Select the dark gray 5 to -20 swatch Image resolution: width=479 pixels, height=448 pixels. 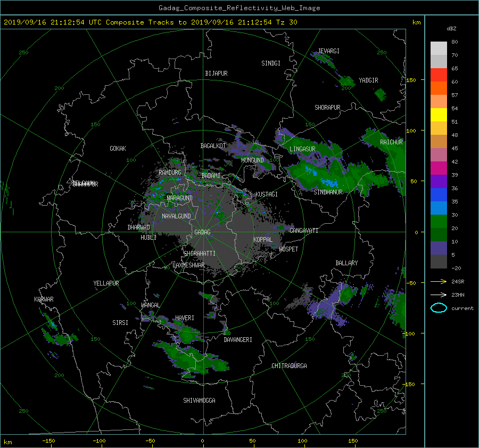point(439,262)
